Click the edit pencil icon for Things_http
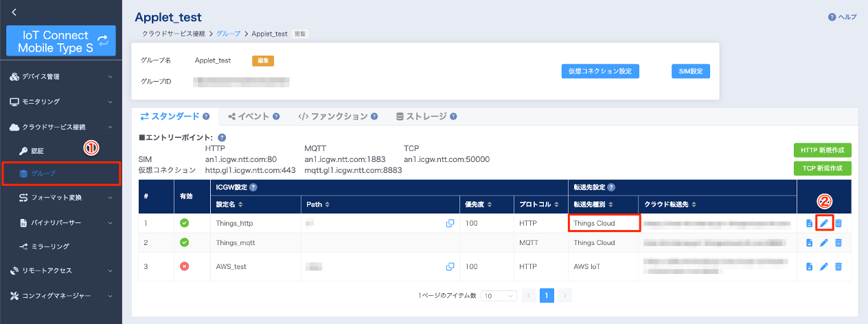 (824, 223)
